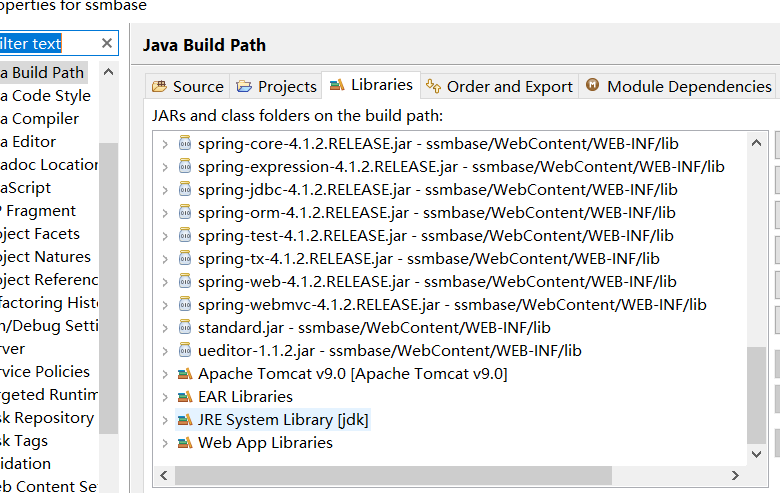The width and height of the screenshot is (780, 493).
Task: Expand the spring-webmvc jar entry
Action: click(x=166, y=305)
